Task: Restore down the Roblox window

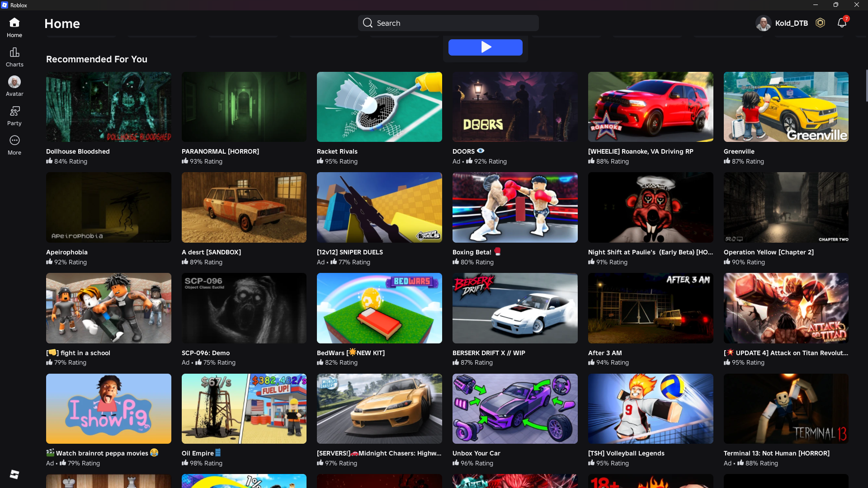Action: (x=836, y=5)
